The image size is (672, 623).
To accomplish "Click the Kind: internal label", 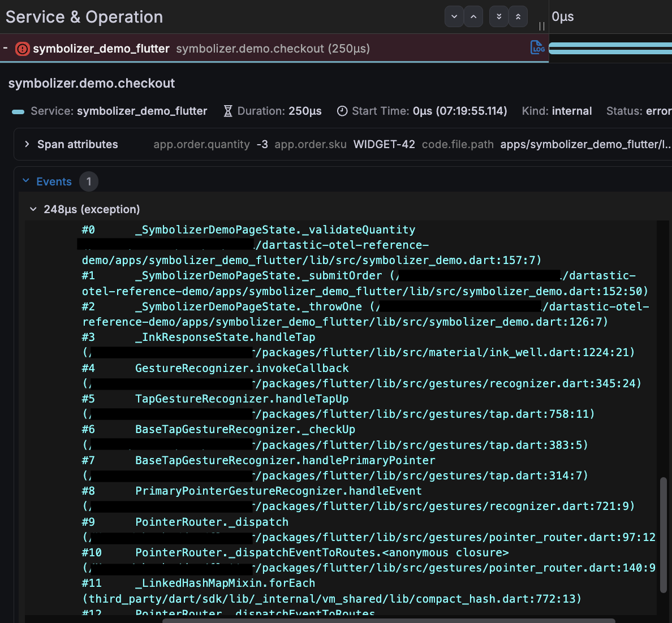I will click(x=557, y=111).
